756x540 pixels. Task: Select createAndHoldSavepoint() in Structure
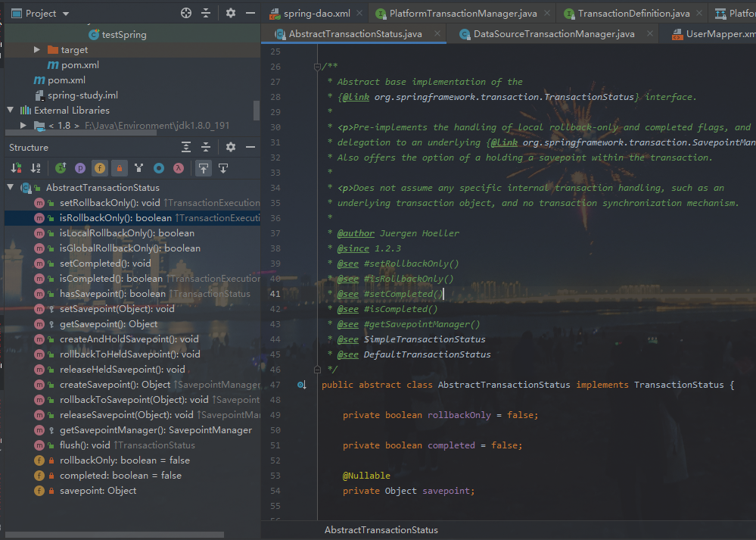pyautogui.click(x=129, y=339)
